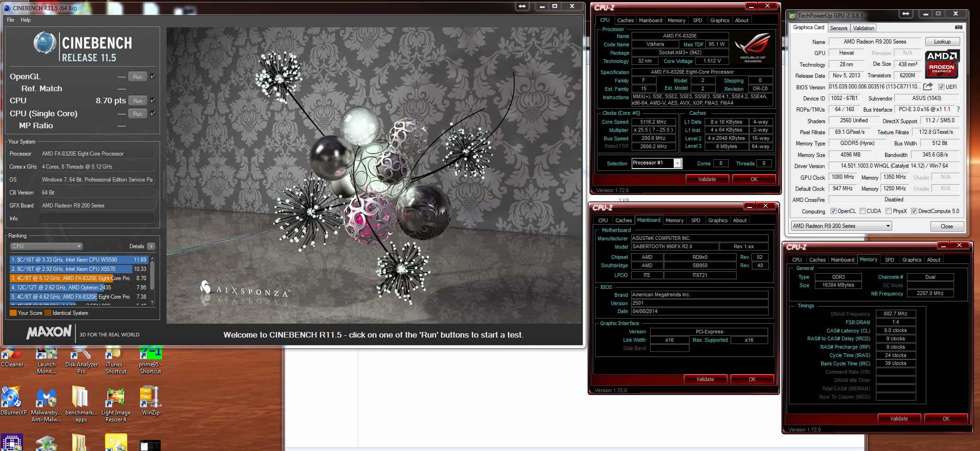Toggle the OpenGL test checkbox
980x451 pixels.
[153, 76]
